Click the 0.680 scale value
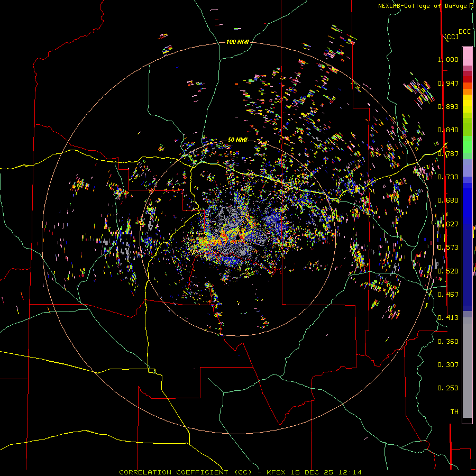Viewport: 476px width, 476px height. pyautogui.click(x=448, y=200)
